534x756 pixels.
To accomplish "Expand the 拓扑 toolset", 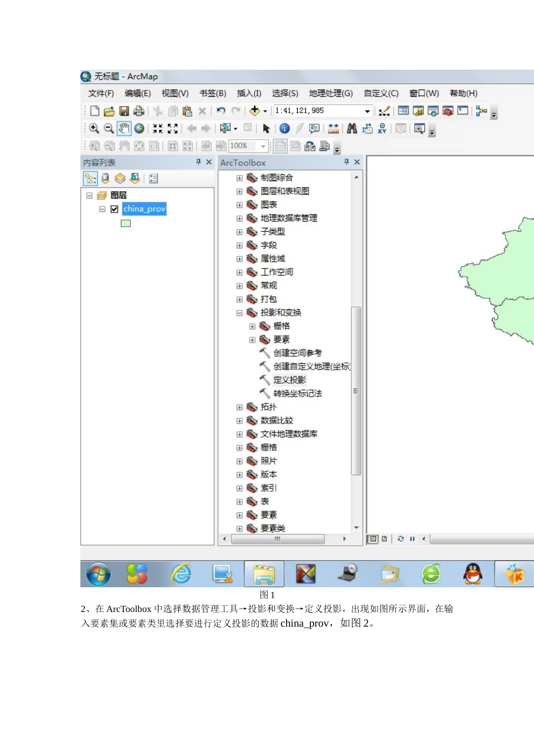I will [x=239, y=407].
